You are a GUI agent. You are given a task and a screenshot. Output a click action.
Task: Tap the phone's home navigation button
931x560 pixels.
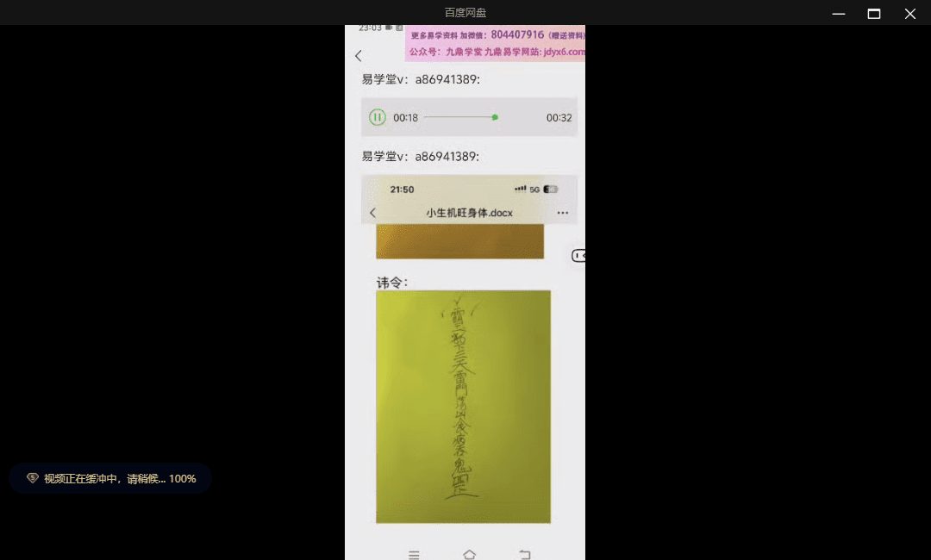pos(469,555)
